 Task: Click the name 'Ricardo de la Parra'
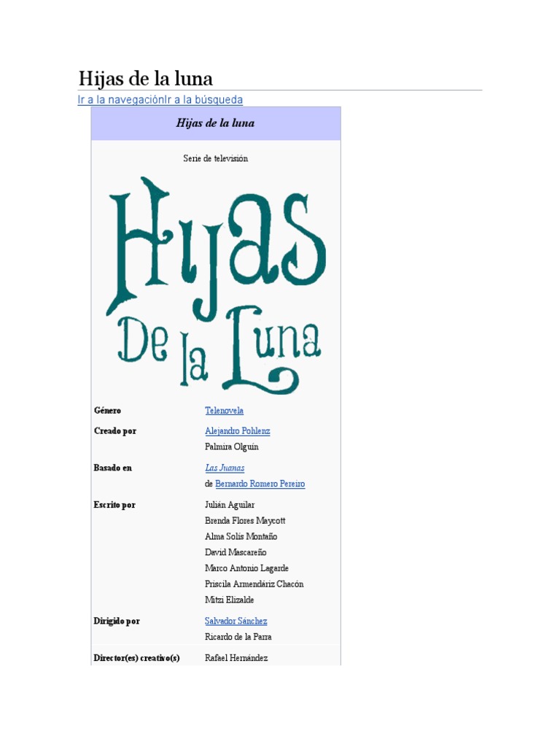[238, 637]
